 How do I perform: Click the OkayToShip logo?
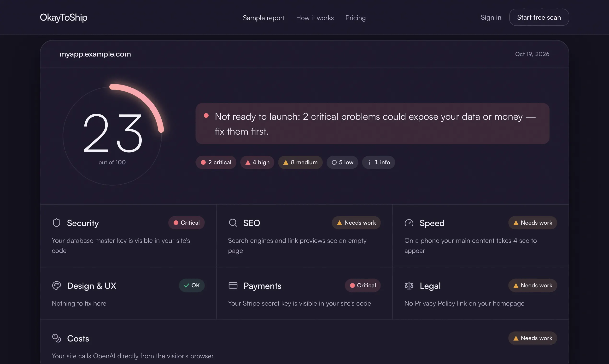[x=64, y=17]
